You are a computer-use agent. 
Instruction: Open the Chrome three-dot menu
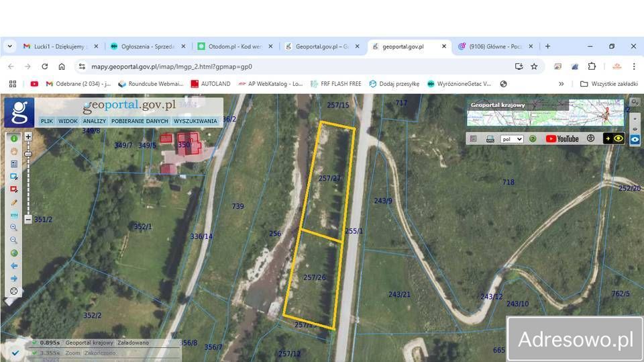pos(634,66)
